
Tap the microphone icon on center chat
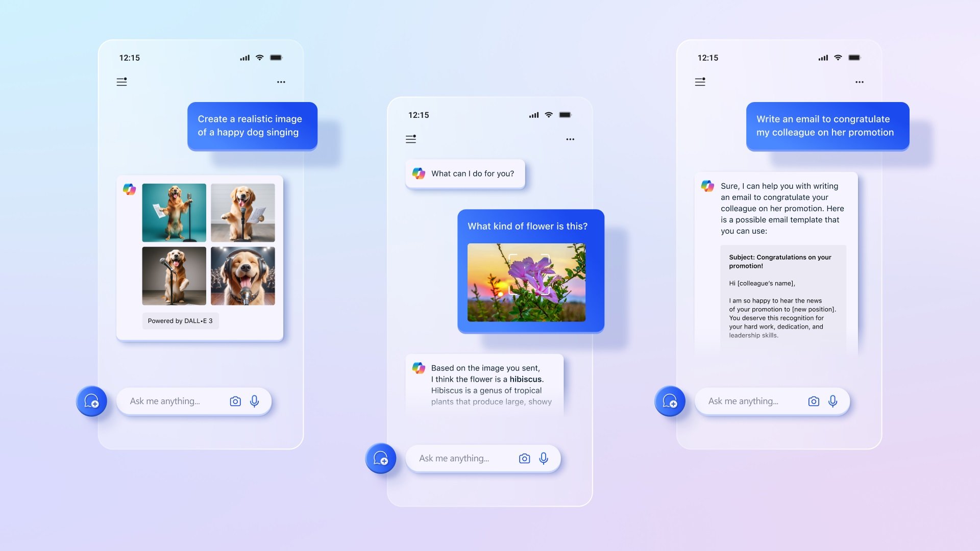(543, 458)
